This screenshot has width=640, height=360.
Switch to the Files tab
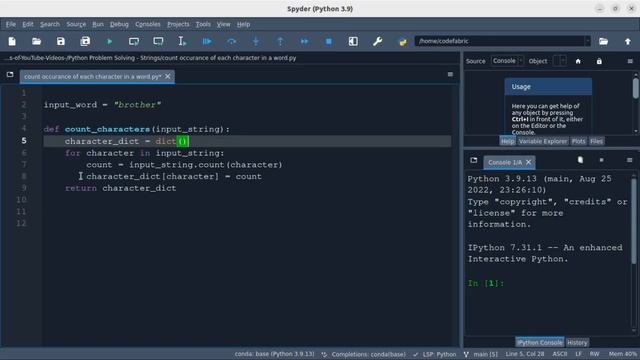(x=596, y=141)
